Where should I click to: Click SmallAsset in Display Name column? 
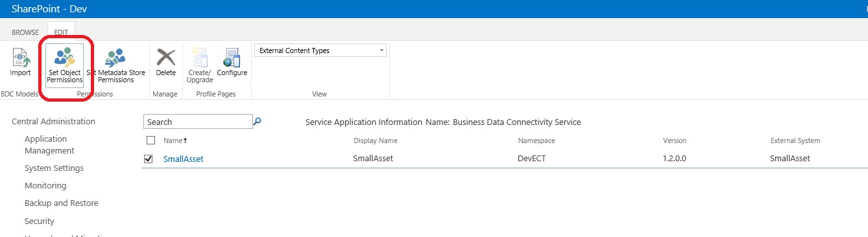(x=373, y=159)
